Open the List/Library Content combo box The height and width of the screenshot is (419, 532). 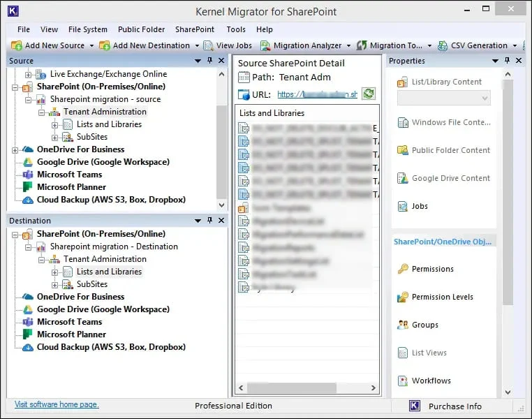click(444, 98)
